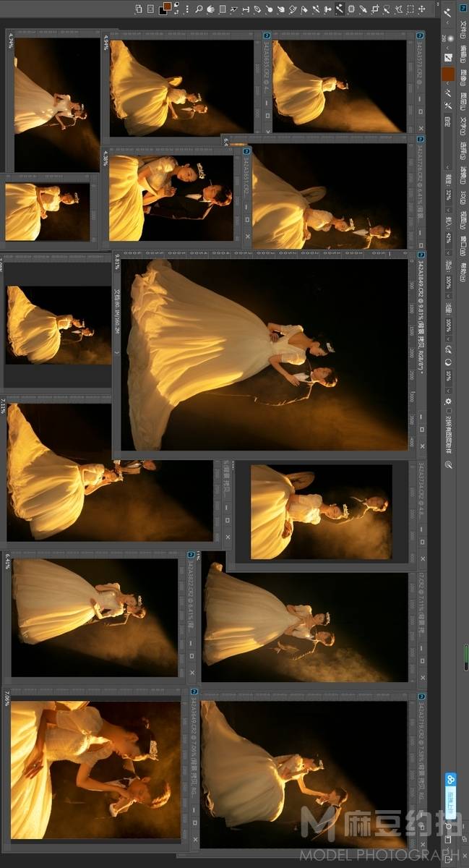Expand the 10% smoothing dropdown arrow

coord(448,391)
